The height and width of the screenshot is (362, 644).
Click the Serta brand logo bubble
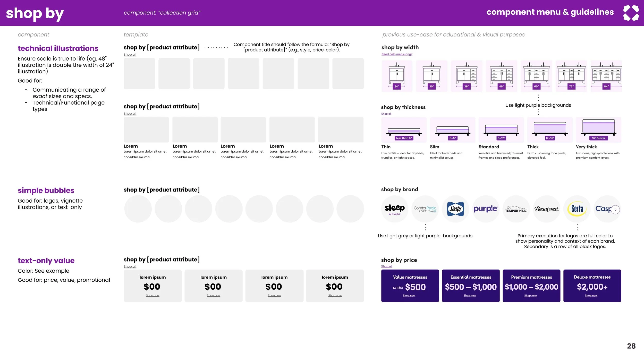pyautogui.click(x=577, y=209)
